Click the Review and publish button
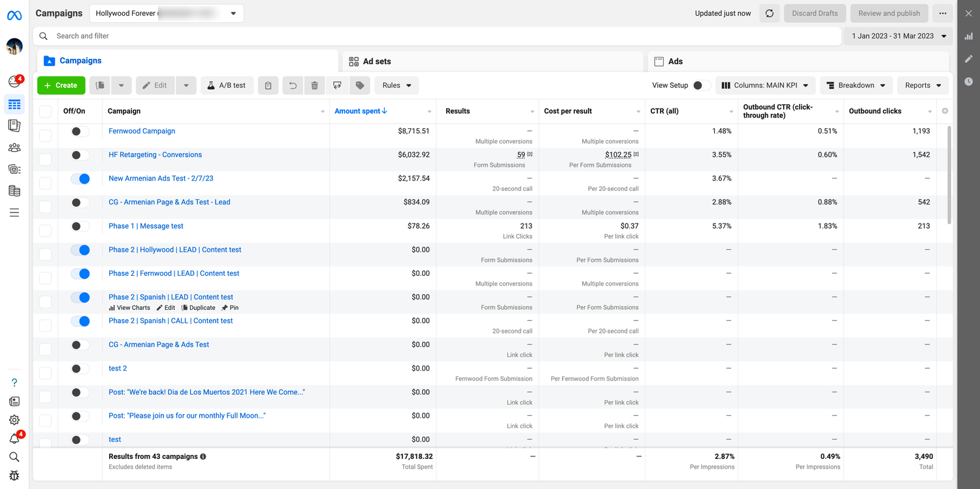 click(x=889, y=13)
